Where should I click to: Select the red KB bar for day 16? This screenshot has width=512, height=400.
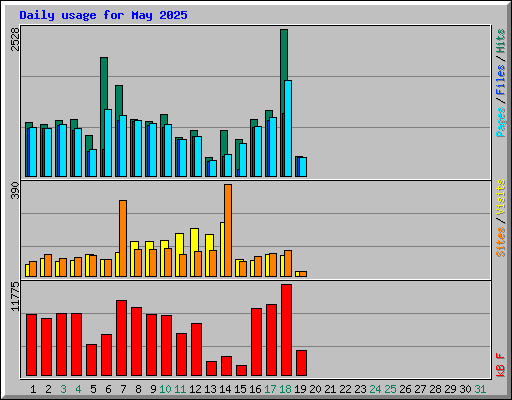coord(256,342)
